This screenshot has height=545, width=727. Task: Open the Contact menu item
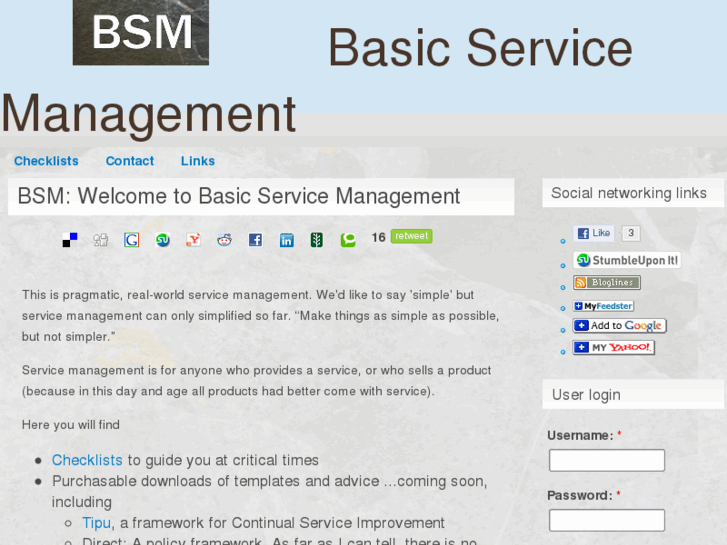[x=130, y=161]
